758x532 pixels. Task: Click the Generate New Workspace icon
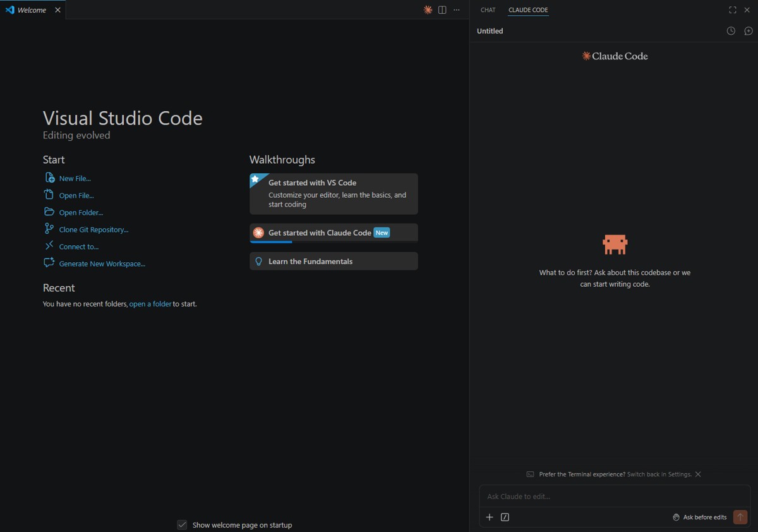tap(49, 263)
